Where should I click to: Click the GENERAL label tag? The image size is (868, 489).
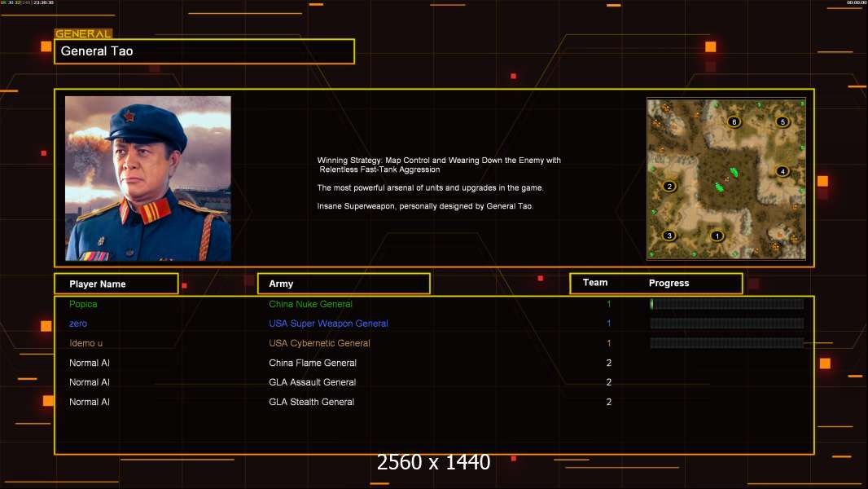(x=83, y=33)
